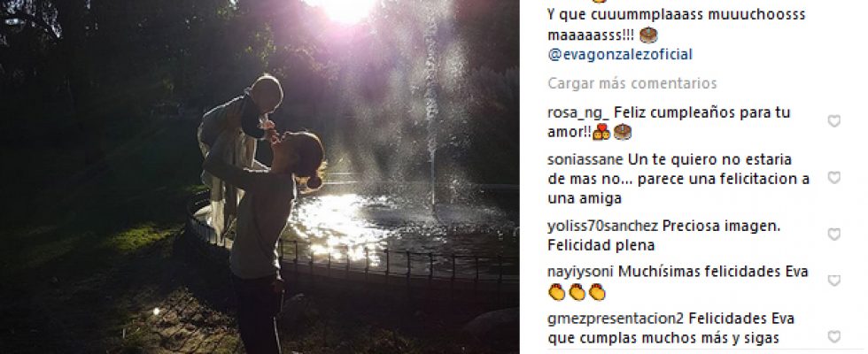Visit yoliss70sanchez profile
868x354 pixels.
[x=602, y=227]
